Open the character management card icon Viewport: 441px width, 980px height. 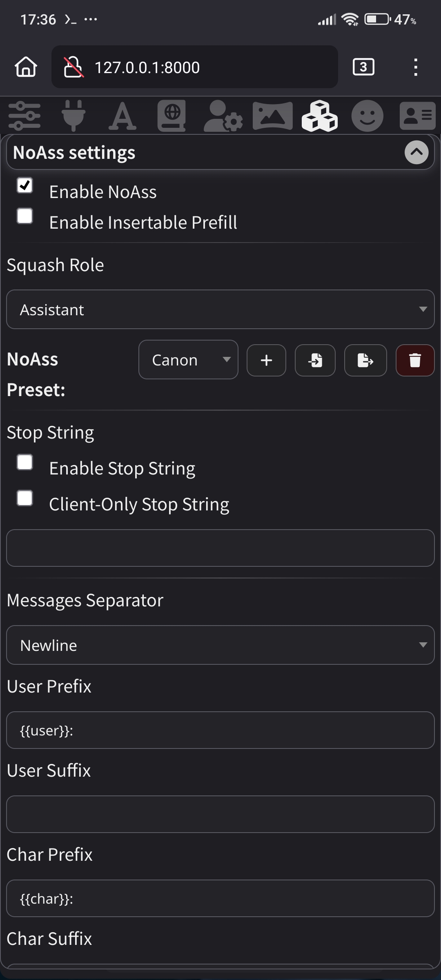[x=417, y=116]
